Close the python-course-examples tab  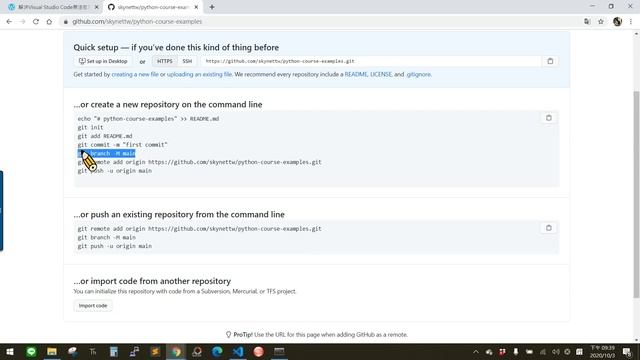click(x=196, y=7)
